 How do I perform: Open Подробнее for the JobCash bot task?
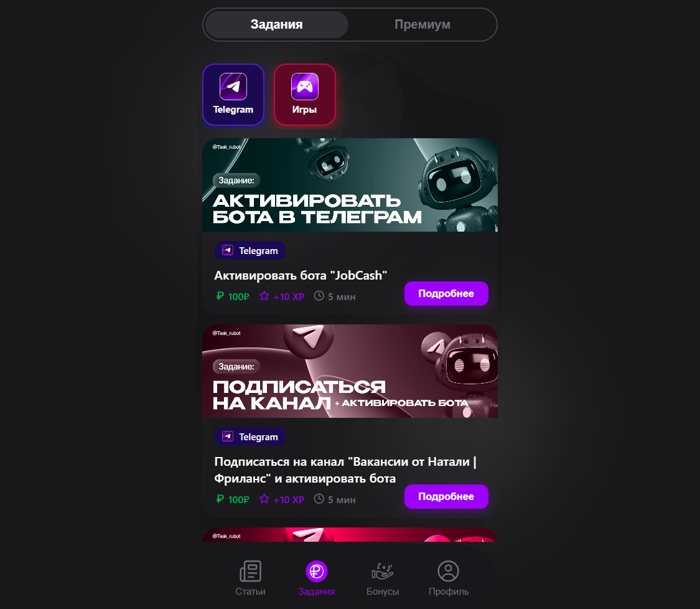click(x=446, y=293)
